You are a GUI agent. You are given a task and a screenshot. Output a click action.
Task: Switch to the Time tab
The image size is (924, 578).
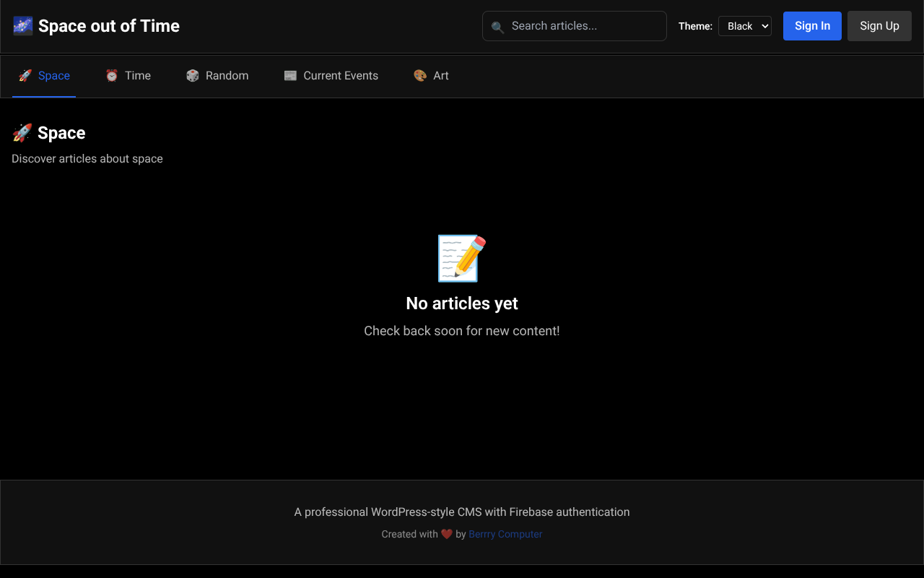[x=128, y=75]
